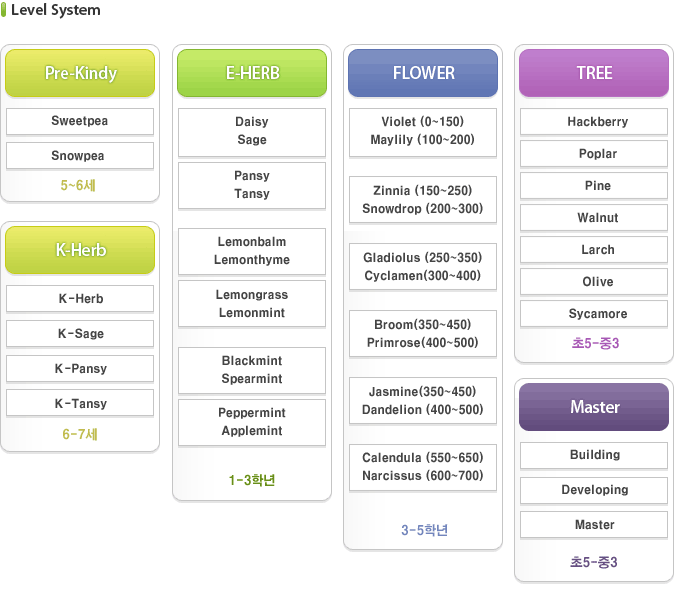Click Calendula and Narcissus level box

[x=423, y=467]
